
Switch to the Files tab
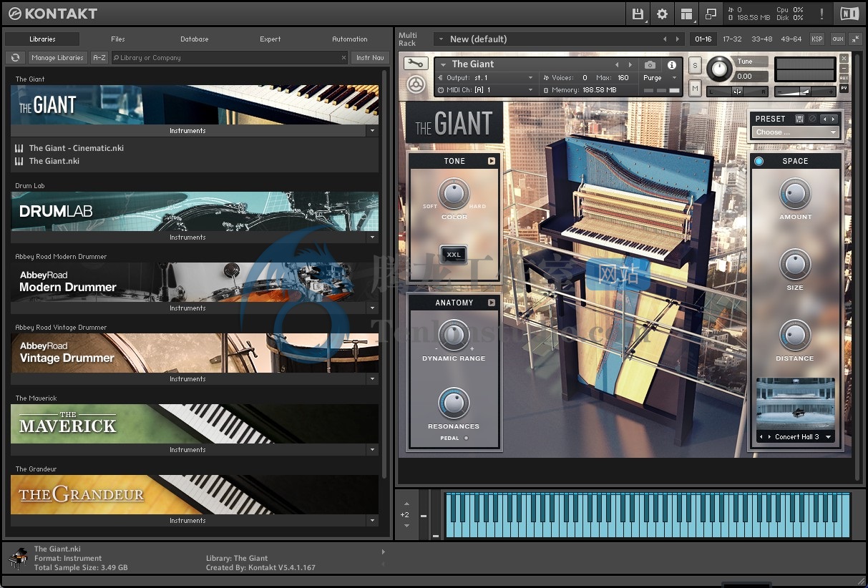tap(118, 39)
